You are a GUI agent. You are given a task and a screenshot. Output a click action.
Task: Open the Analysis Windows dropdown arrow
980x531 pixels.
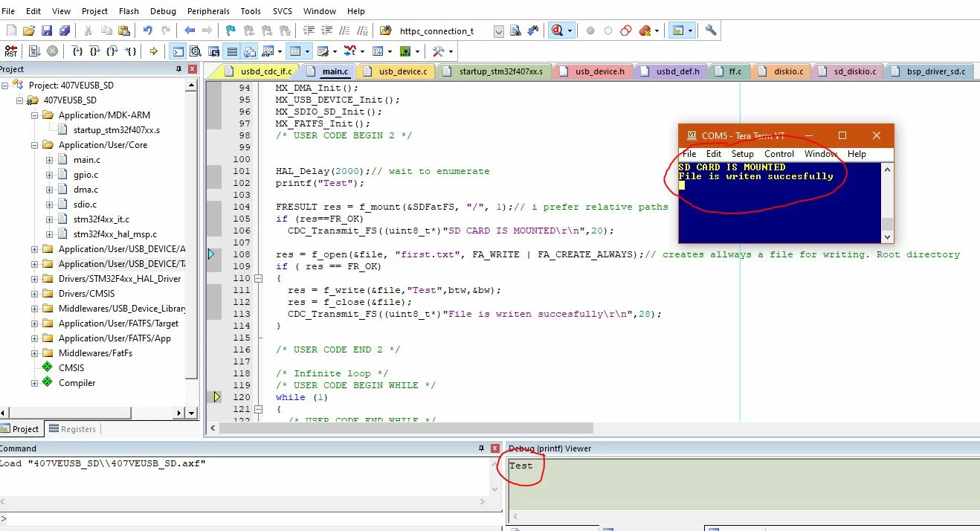click(x=362, y=51)
